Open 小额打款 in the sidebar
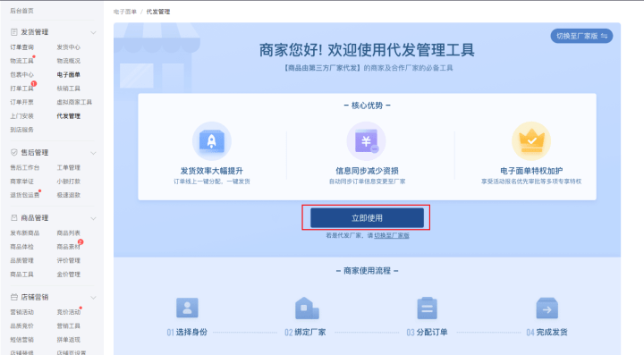The image size is (644, 355). tap(69, 182)
